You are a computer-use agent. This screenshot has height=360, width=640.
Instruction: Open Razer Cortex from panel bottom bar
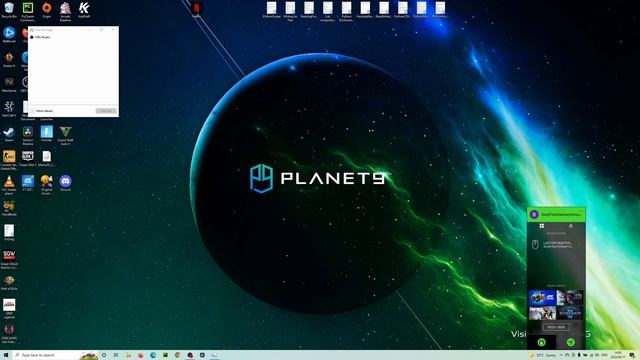tap(571, 342)
